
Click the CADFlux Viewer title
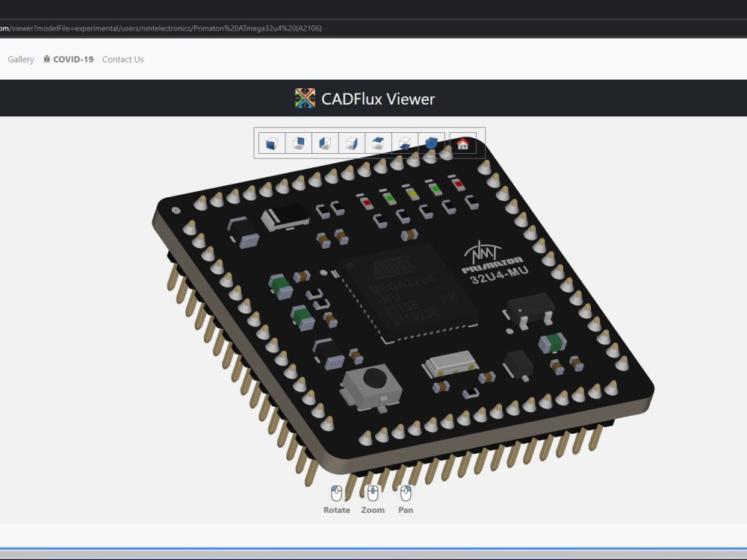pos(378,99)
